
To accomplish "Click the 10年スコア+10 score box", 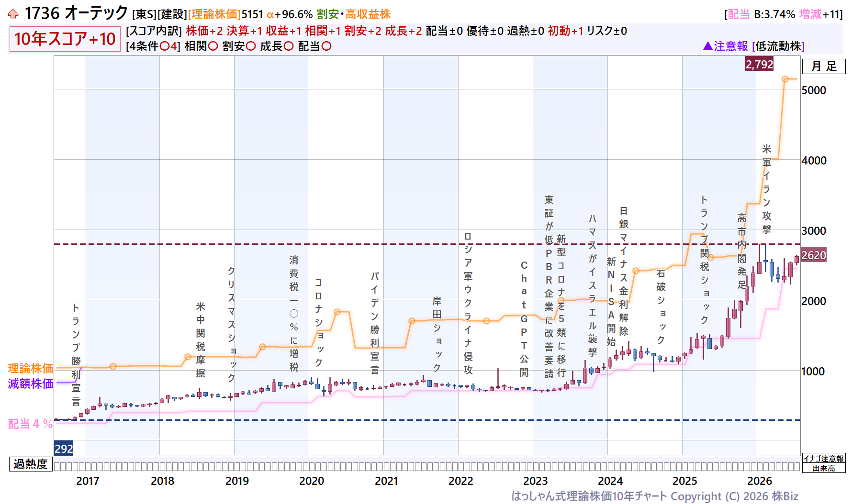I will (x=65, y=39).
